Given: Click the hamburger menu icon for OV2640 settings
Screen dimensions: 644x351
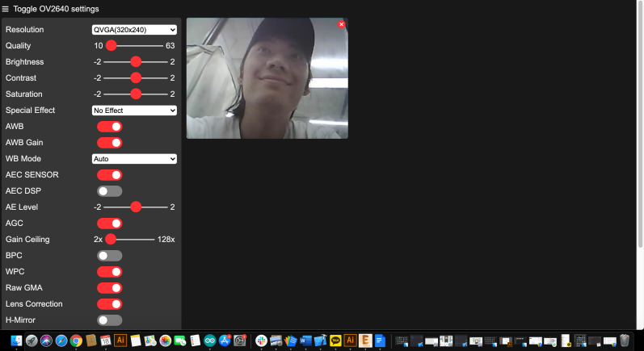Looking at the screenshot, I should point(5,9).
